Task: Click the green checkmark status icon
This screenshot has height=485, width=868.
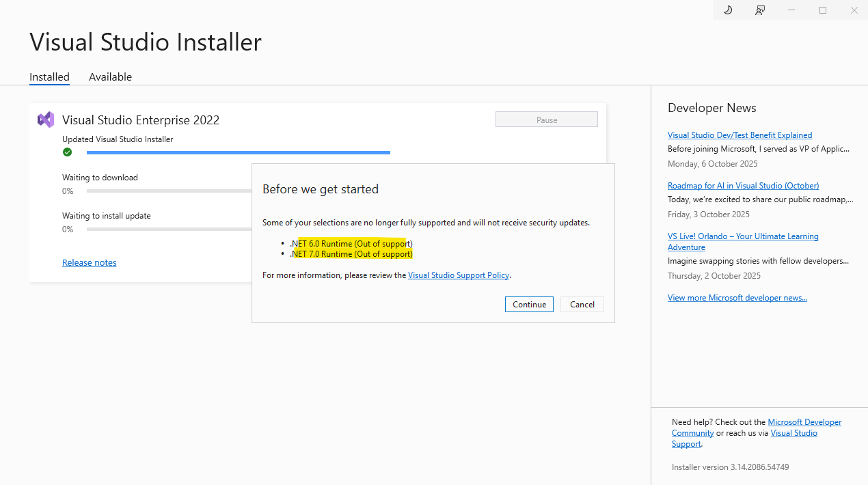Action: [x=67, y=152]
